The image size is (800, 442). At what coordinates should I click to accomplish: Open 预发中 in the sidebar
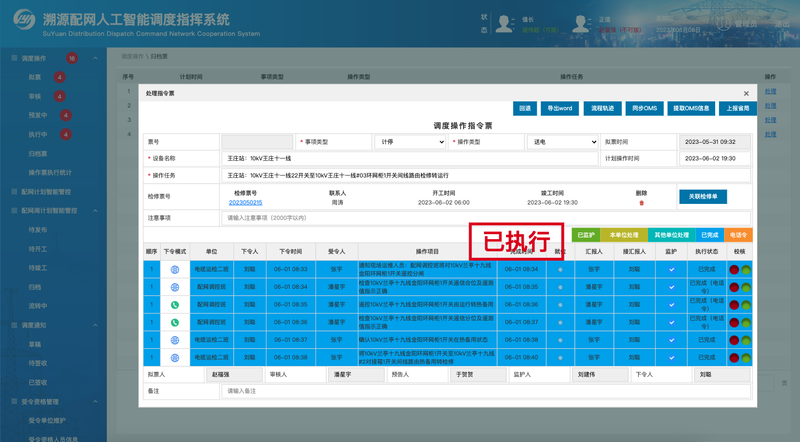(x=38, y=115)
